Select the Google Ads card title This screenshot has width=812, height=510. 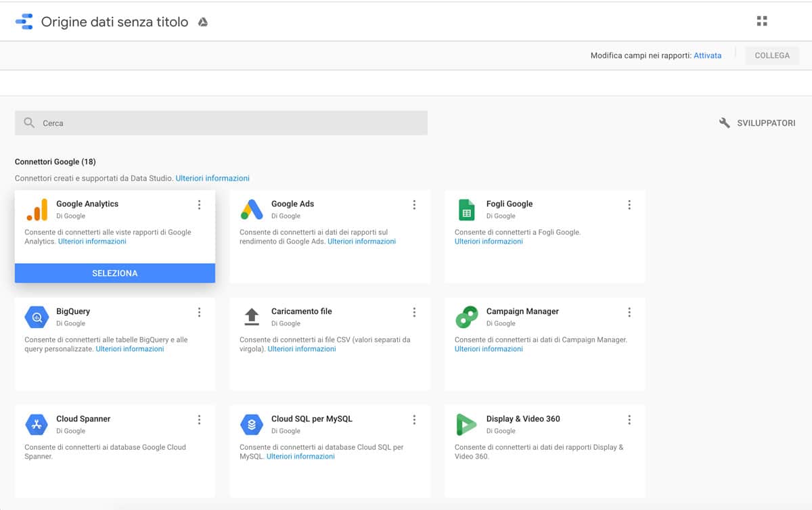(292, 204)
